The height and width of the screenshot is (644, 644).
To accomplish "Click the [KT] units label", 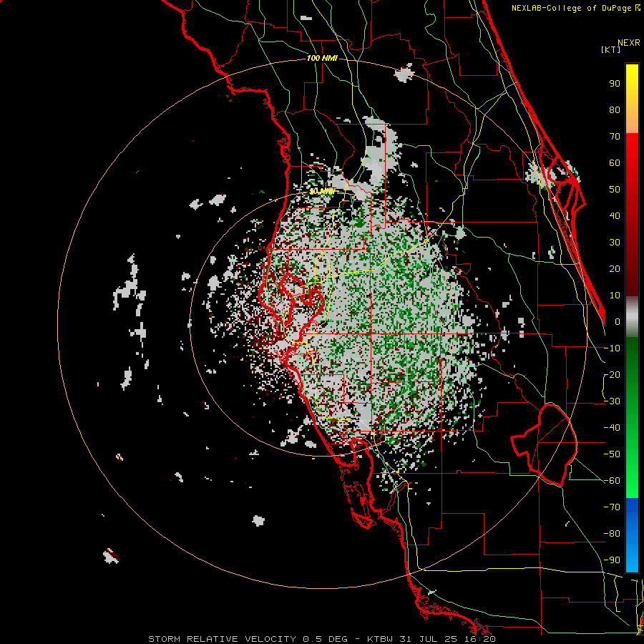I will point(611,49).
